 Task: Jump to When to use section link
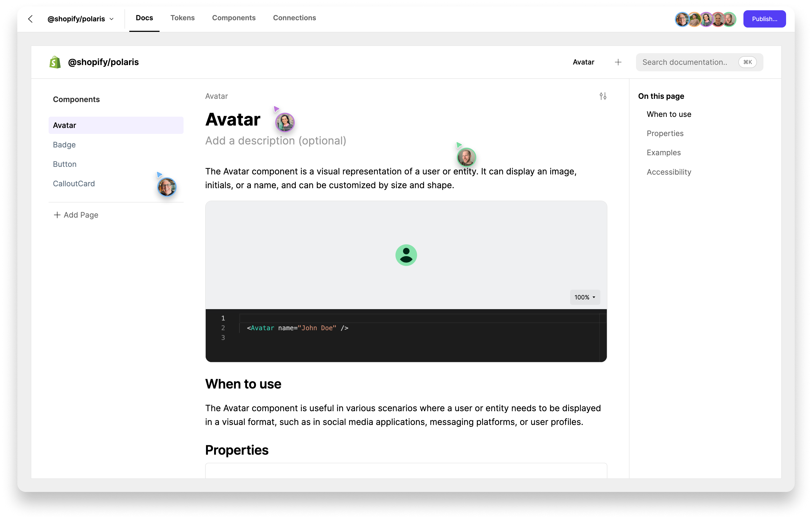[x=669, y=114]
